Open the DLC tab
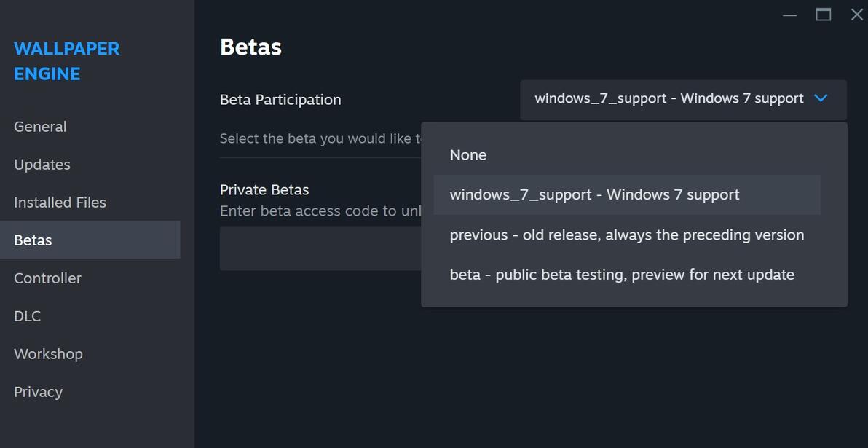Image resolution: width=868 pixels, height=448 pixels. tap(28, 316)
